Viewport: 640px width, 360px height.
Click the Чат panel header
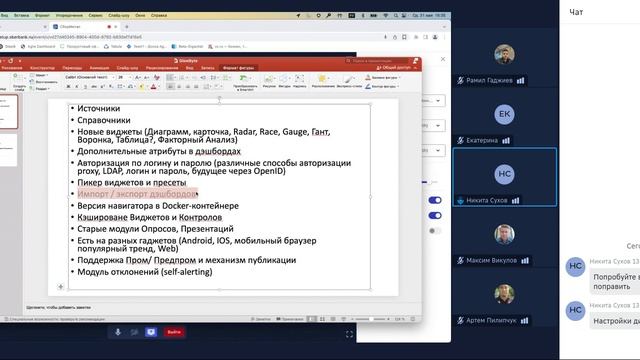coord(576,12)
